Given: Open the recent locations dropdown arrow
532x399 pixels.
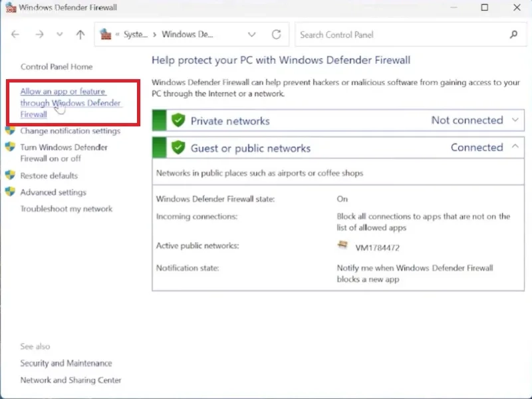Looking at the screenshot, I should coord(60,35).
